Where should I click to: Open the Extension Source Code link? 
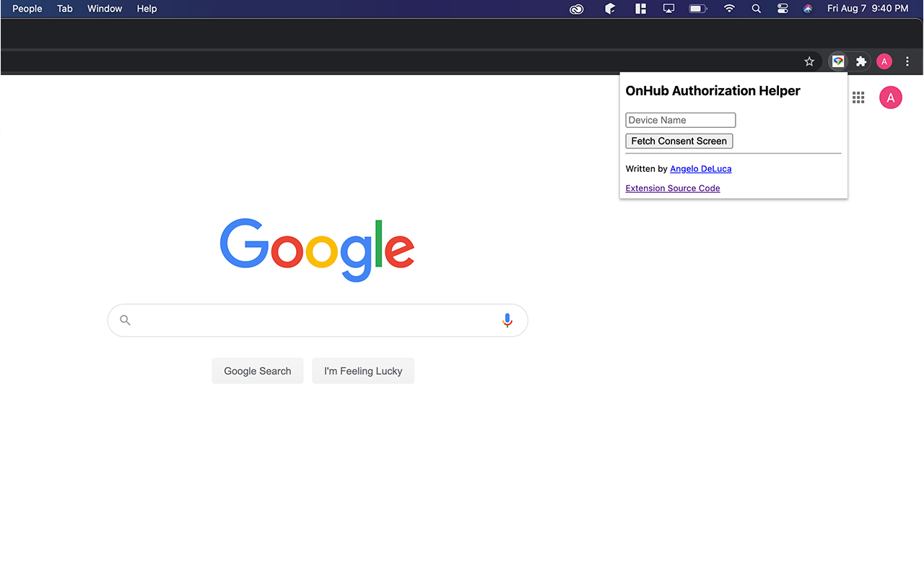tap(673, 189)
